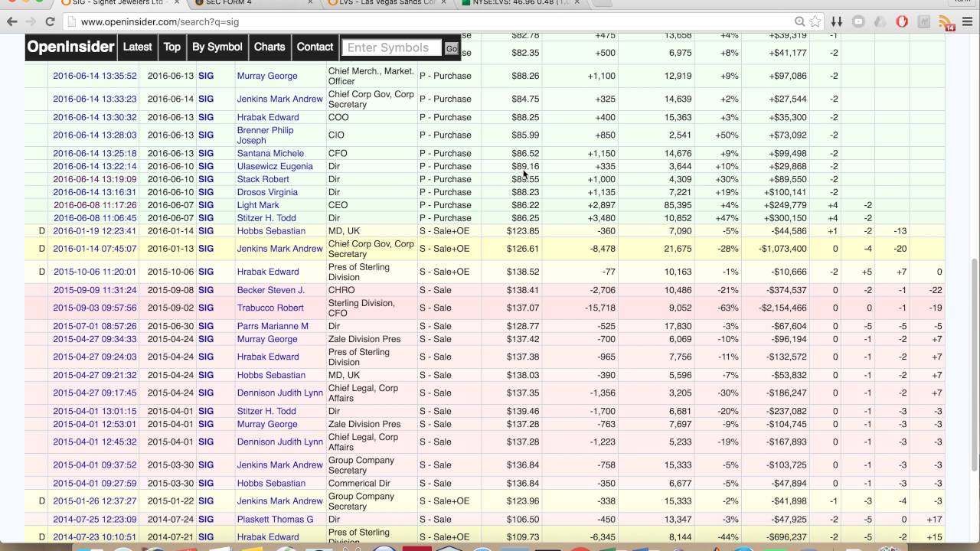Viewport: 980px width, 551px height.
Task: Open the Chrome hamburger menu
Action: (x=966, y=21)
